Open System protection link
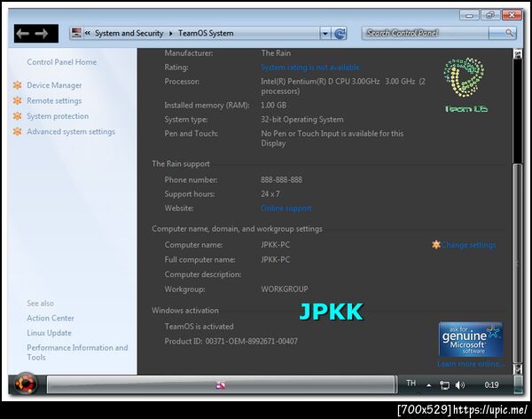Image resolution: width=532 pixels, height=419 pixels. coord(58,116)
